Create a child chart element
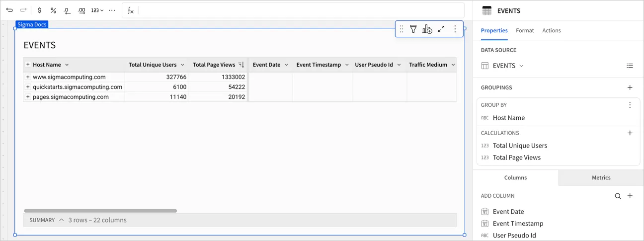This screenshot has height=241, width=644. [x=427, y=30]
